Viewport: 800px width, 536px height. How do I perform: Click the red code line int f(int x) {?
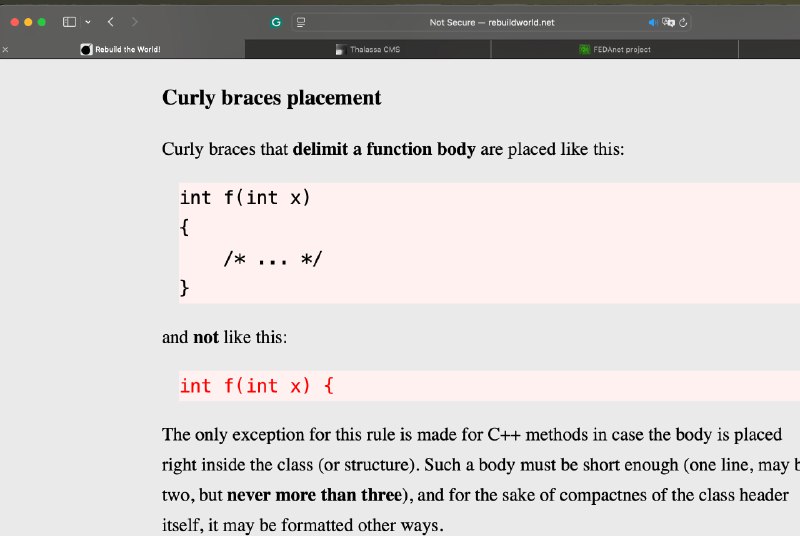[256, 386]
